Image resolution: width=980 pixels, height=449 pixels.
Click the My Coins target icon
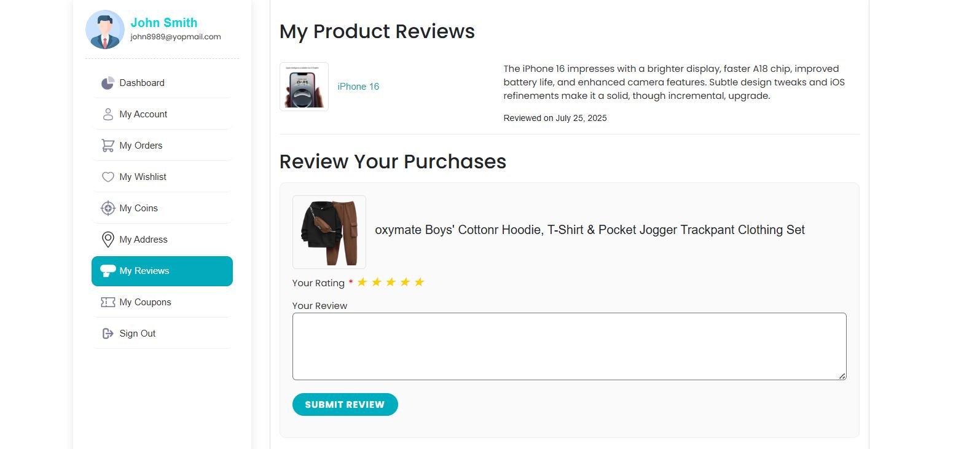coord(108,208)
